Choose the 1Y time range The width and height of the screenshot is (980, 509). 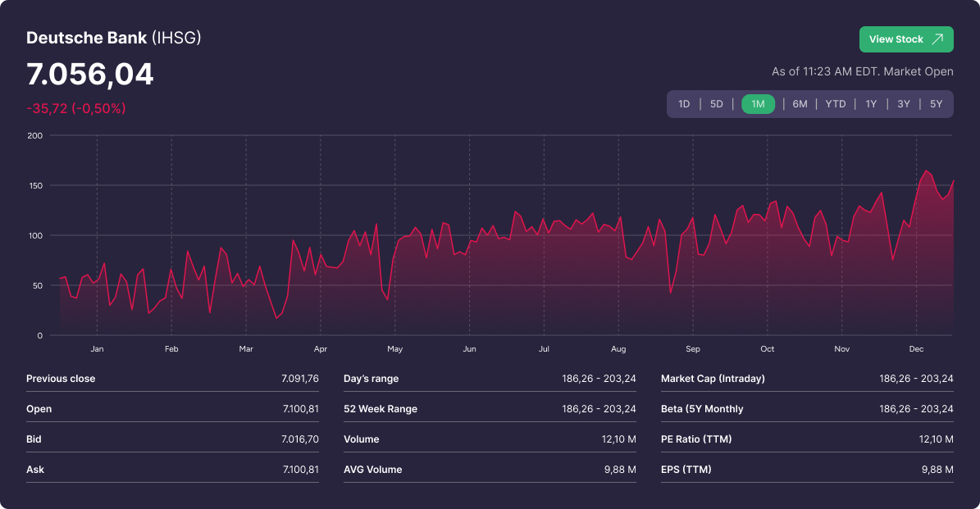871,104
